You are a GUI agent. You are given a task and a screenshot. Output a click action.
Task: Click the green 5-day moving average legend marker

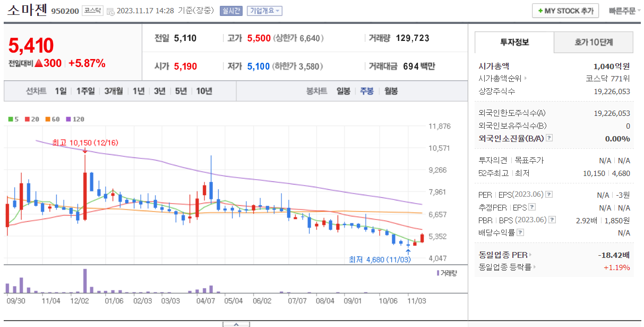pyautogui.click(x=10, y=119)
